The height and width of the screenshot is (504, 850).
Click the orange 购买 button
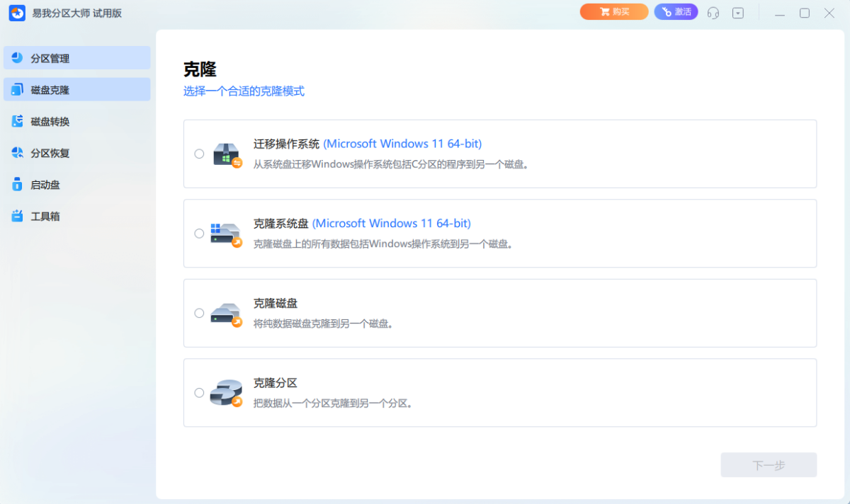click(614, 12)
